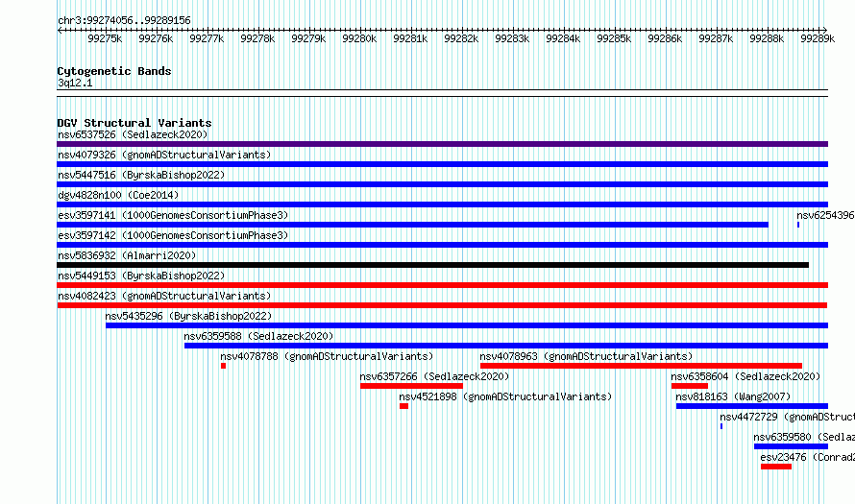Click the ruler's right end arrow

825,30
